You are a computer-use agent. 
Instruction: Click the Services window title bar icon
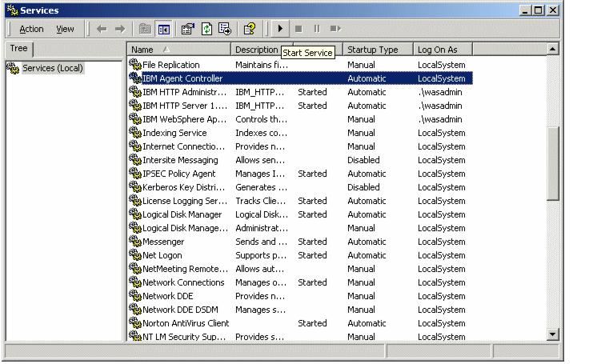[13, 10]
